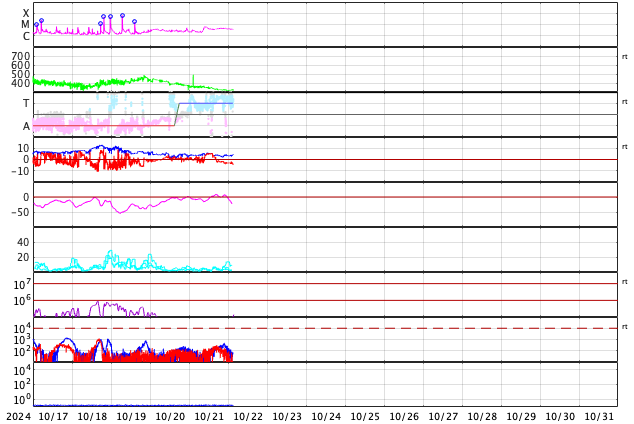Click the 10/28 date label
This screenshot has width=634, height=424.
482,417
